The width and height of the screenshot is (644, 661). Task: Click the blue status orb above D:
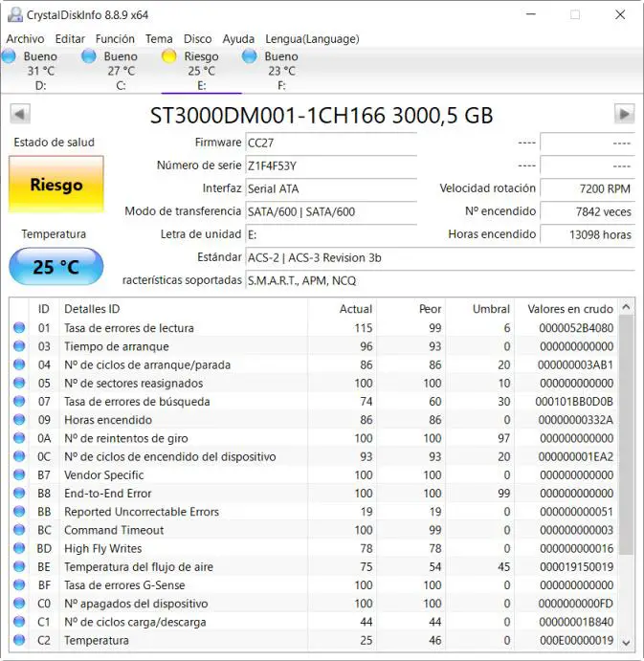pos(9,56)
